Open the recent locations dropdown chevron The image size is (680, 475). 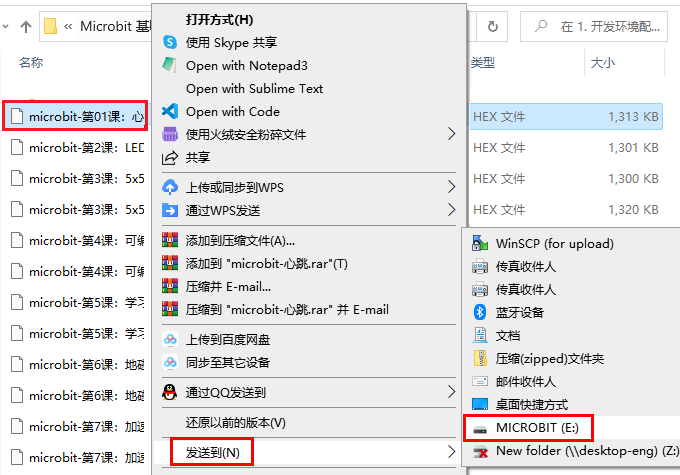6,27
